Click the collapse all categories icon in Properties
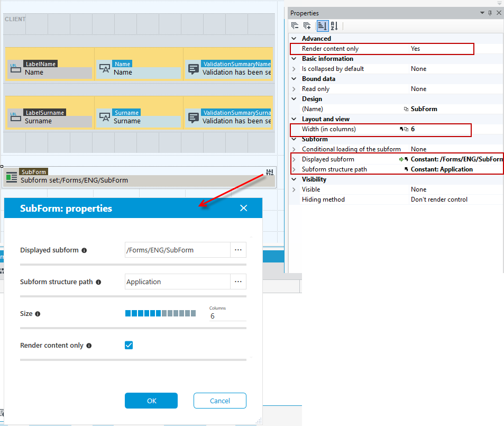Viewport: 504px width, 426px height. [295, 26]
